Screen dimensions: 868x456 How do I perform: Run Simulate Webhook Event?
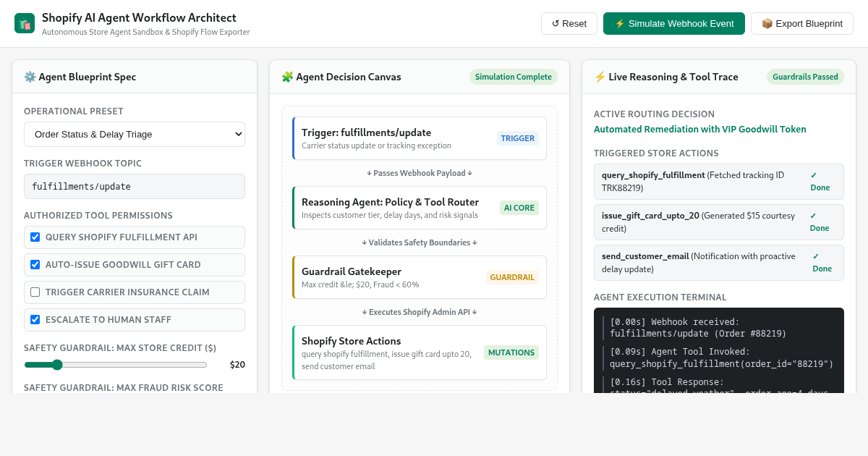coord(674,23)
